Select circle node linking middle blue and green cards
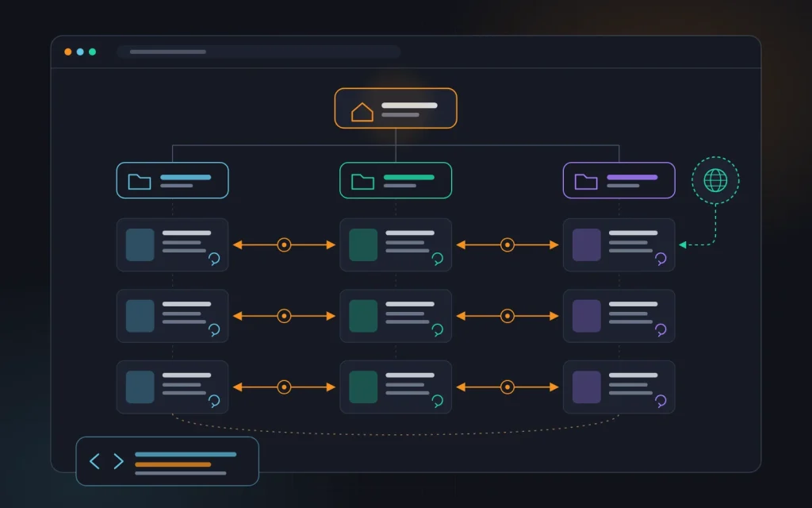 pos(284,316)
